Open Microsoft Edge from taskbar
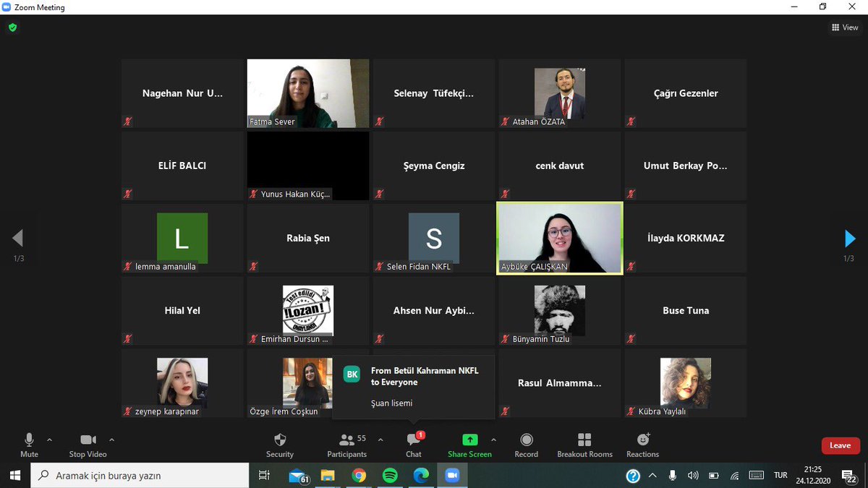The width and height of the screenshot is (868, 488). [421, 476]
